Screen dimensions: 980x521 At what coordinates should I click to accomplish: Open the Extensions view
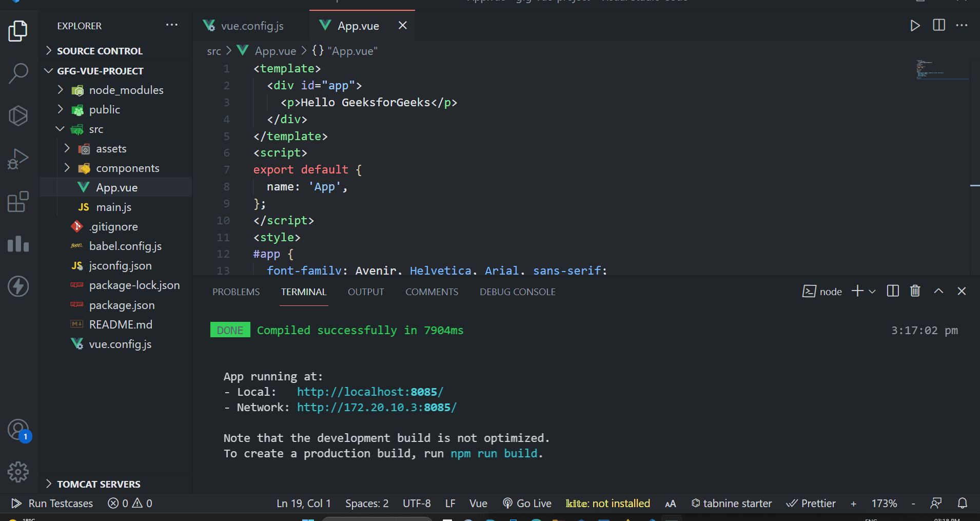point(18,202)
